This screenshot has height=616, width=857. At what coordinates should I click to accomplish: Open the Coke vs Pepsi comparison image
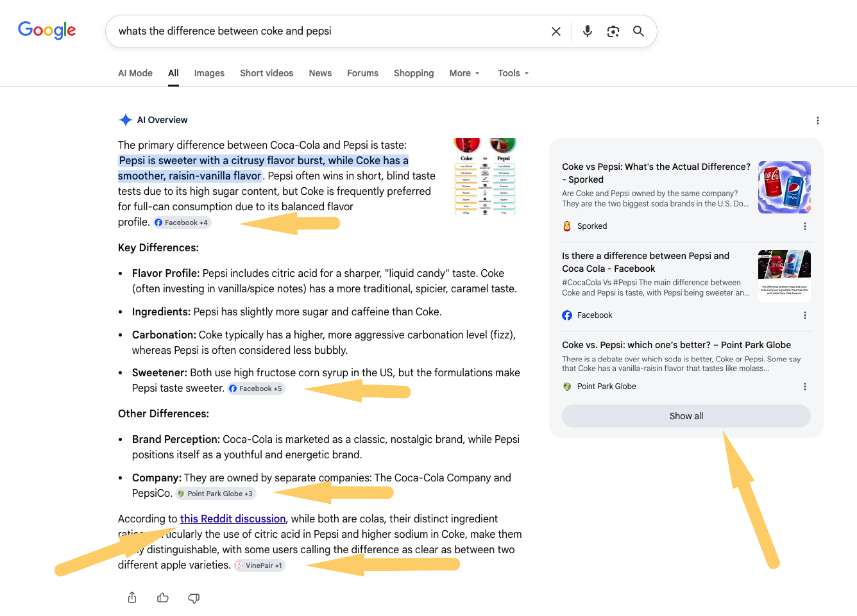point(485,176)
